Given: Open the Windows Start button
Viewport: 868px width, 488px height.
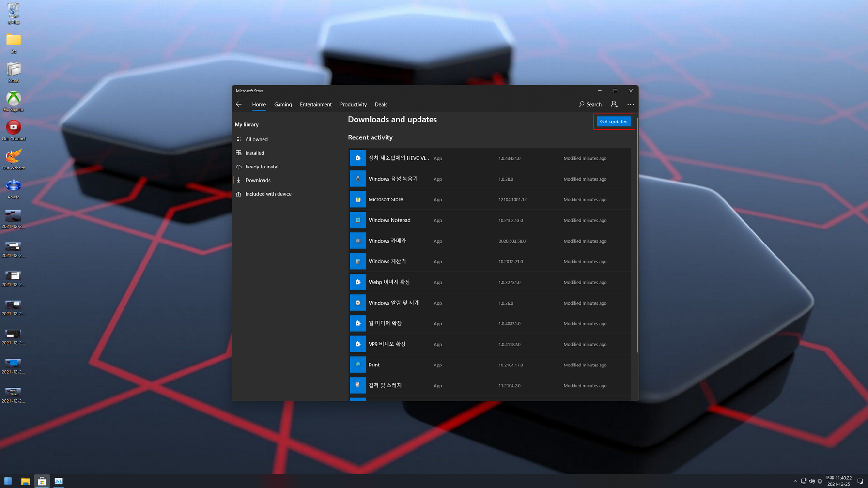Looking at the screenshot, I should click(8, 481).
